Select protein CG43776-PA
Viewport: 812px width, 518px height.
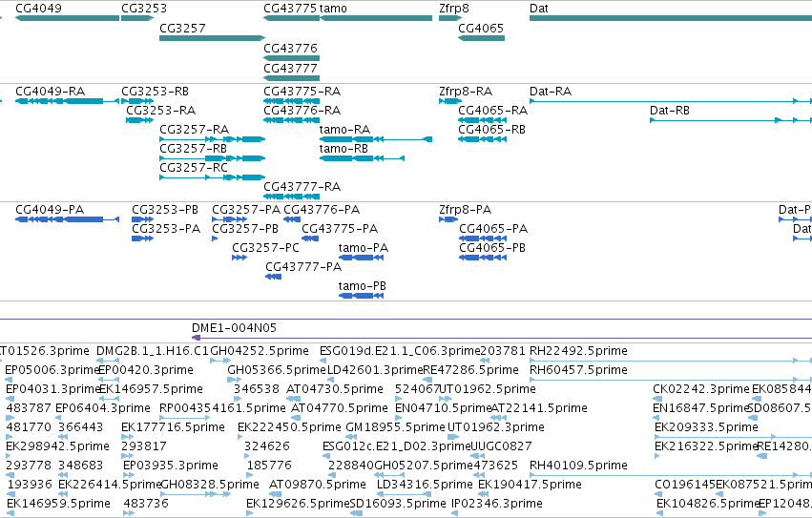coord(322,210)
